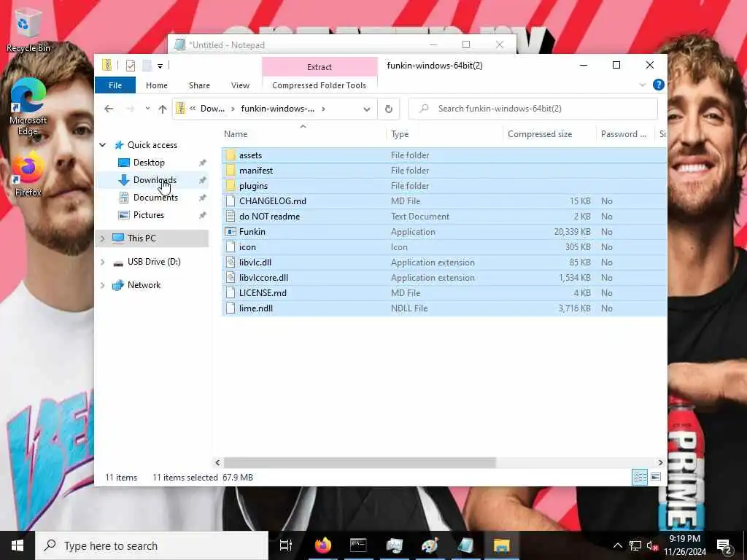Expand This PC in navigation pane
Screen dimensions: 747x560
[102, 238]
